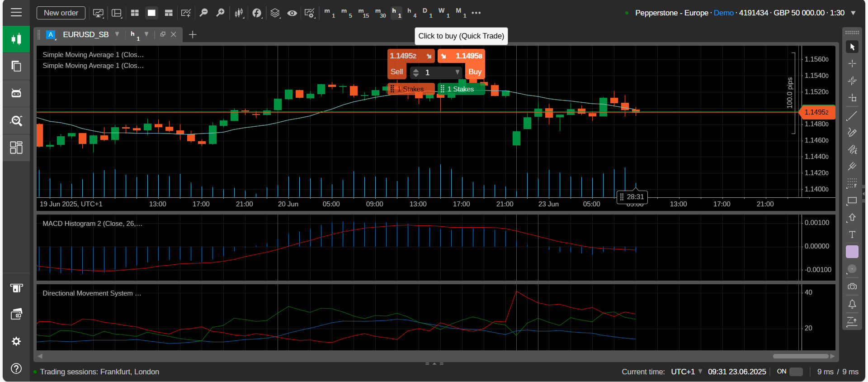This screenshot has height=382, width=868.
Task: Click the New order button
Action: point(61,13)
